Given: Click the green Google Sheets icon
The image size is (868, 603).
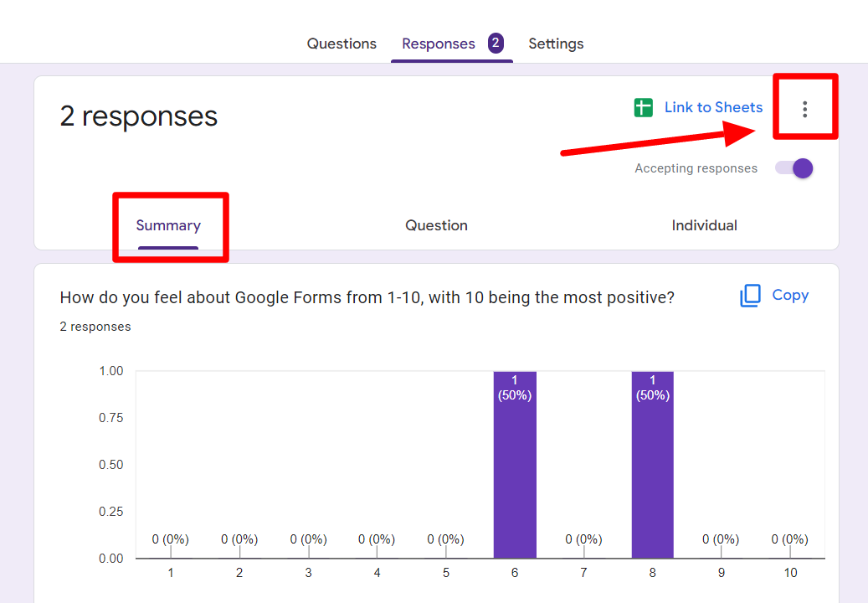Looking at the screenshot, I should [x=643, y=107].
